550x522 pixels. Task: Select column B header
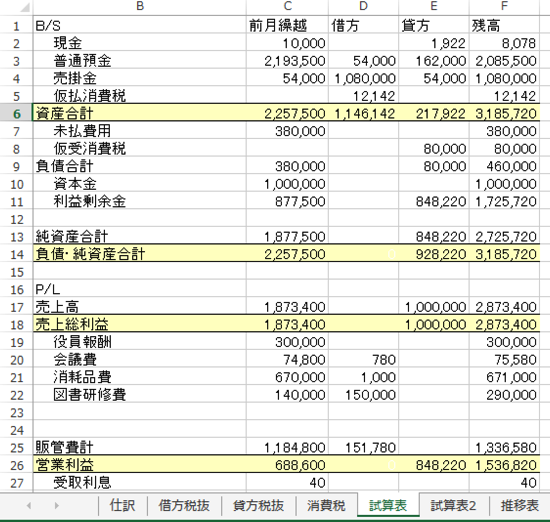140,6
